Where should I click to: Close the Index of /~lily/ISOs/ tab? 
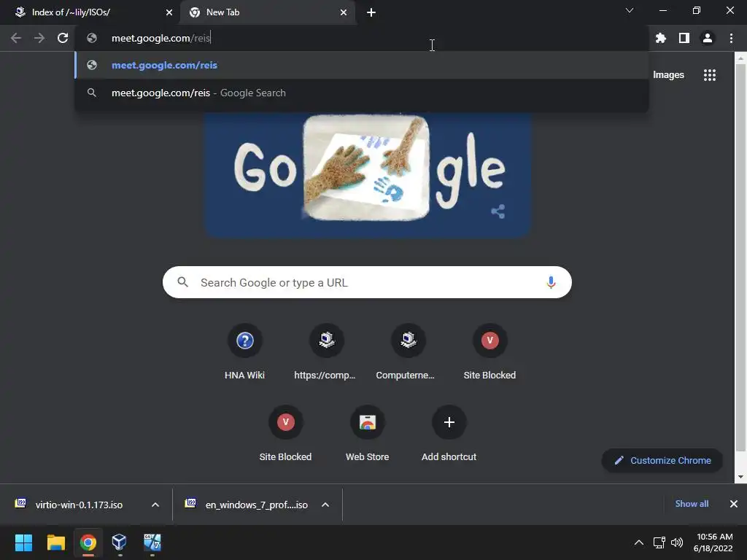click(x=169, y=12)
